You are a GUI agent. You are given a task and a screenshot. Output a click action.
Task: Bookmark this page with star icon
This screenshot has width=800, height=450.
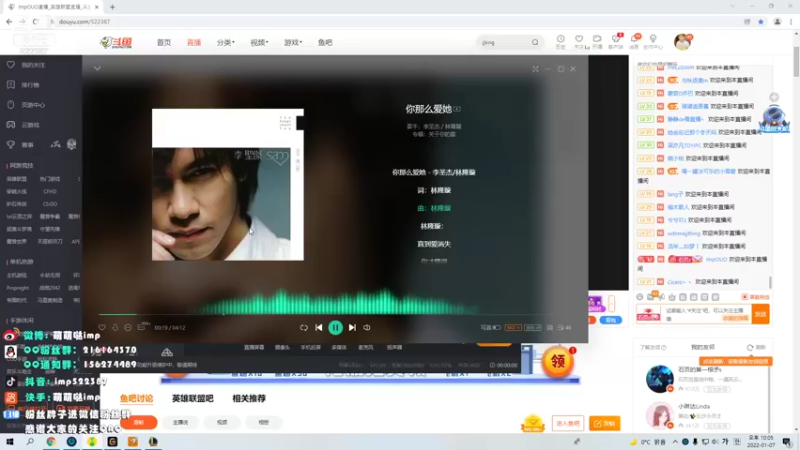click(x=761, y=22)
